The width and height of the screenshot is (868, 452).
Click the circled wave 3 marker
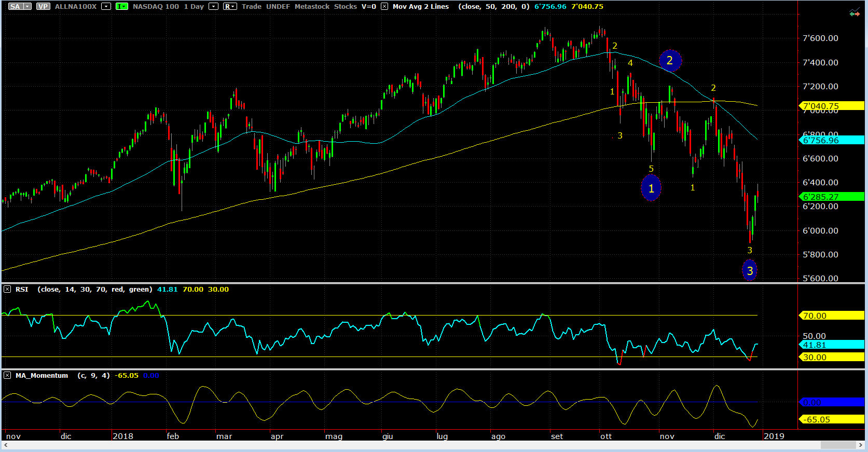[750, 270]
